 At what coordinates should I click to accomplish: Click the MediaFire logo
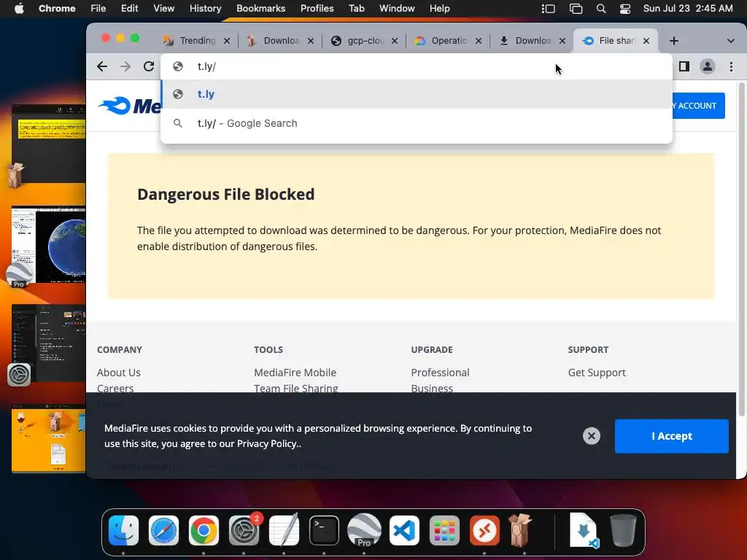click(130, 106)
